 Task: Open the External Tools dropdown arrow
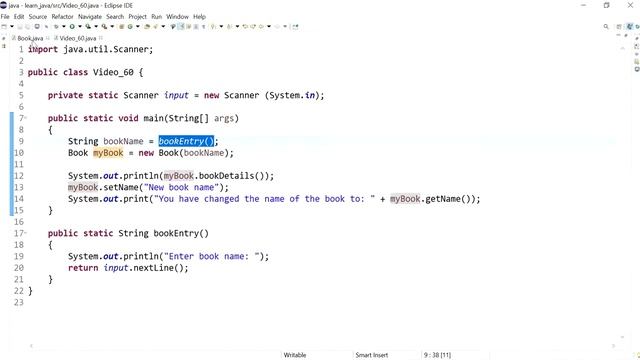[112, 27]
